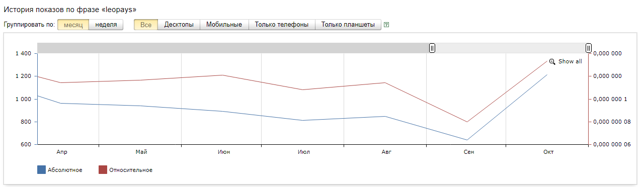Image resolution: width=644 pixels, height=187 pixels.
Task: Click the right range slider handle
Action: (x=589, y=48)
